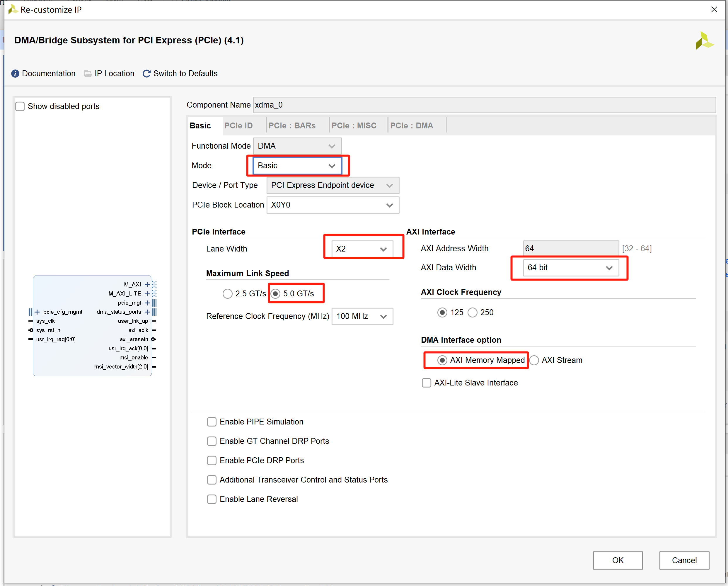
Task: Check the AXI-Lite Slave Interface option
Action: 427,383
